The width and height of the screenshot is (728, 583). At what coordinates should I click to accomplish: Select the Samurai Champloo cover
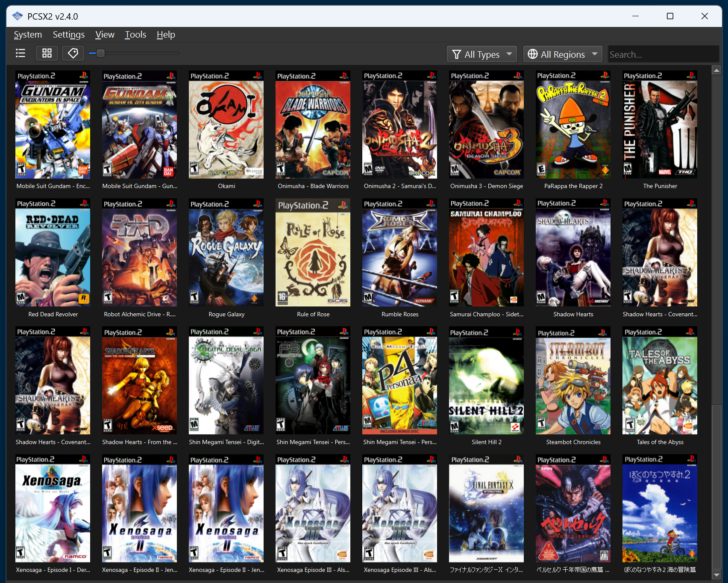(487, 252)
